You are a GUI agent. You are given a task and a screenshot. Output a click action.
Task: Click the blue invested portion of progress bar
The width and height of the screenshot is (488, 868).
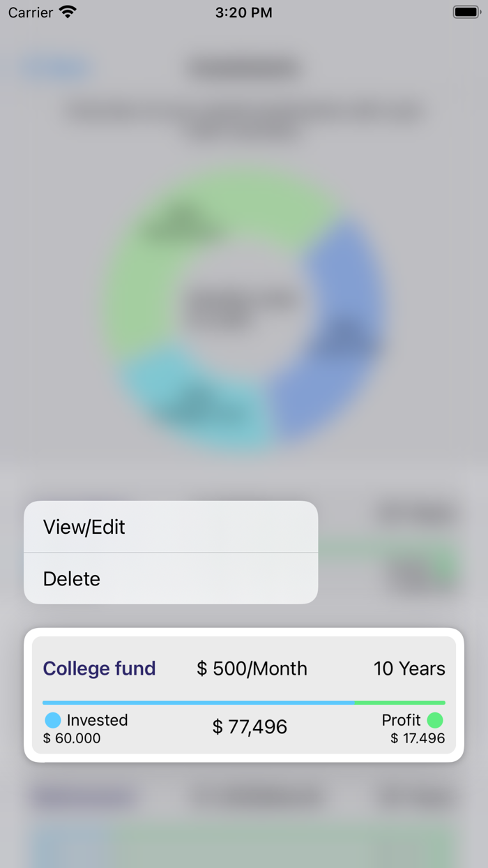pos(198,703)
